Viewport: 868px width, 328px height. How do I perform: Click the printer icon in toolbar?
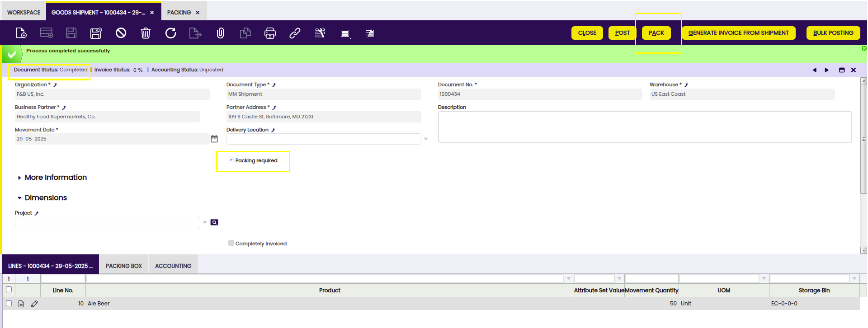[x=270, y=33]
